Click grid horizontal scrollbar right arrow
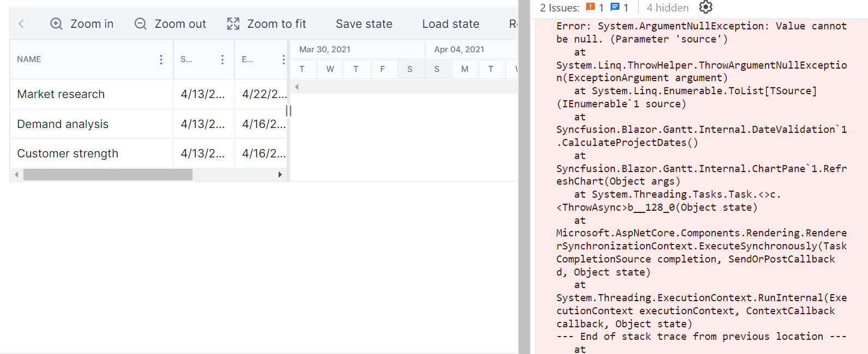Screen dimensions: 868x354 pos(280,175)
